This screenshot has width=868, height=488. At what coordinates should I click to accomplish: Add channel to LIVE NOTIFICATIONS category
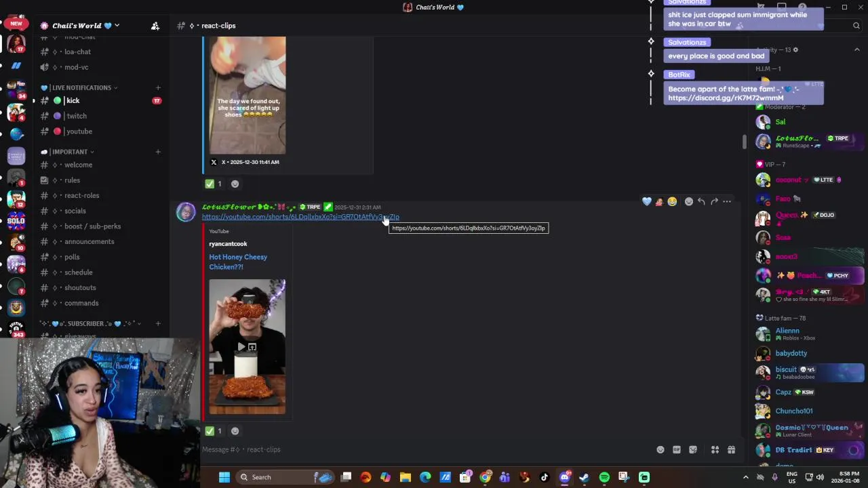(x=158, y=87)
